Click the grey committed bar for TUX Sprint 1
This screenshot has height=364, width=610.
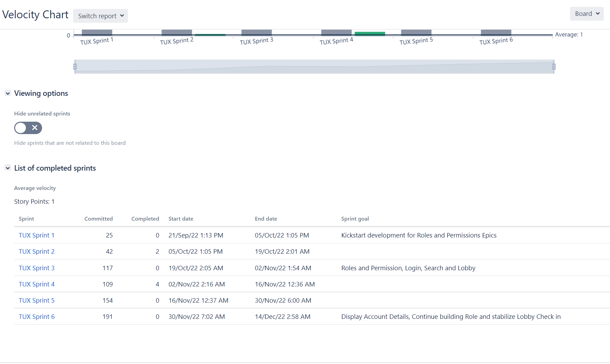pyautogui.click(x=97, y=32)
